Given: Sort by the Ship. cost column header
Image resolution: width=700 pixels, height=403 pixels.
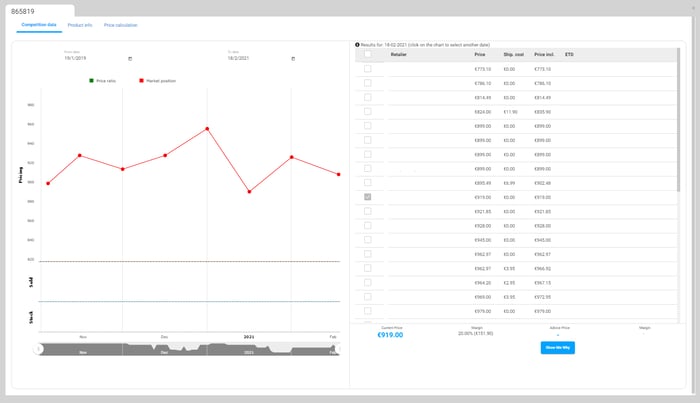Looking at the screenshot, I should coord(513,54).
